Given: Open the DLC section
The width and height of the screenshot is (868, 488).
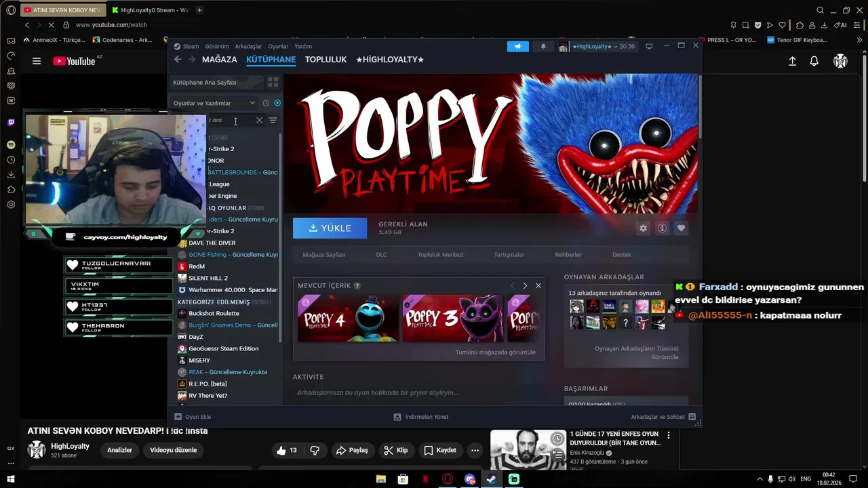Looking at the screenshot, I should tap(381, 255).
